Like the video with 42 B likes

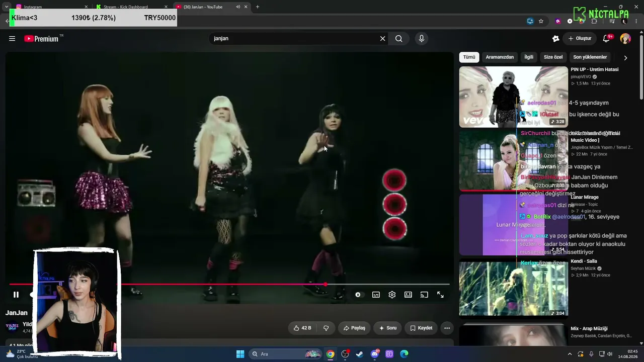point(302,328)
